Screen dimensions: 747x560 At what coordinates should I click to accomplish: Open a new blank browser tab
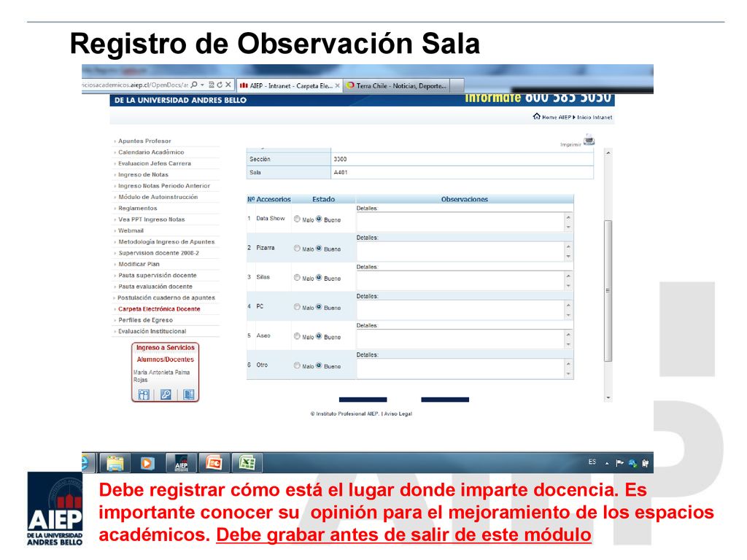[x=457, y=86]
